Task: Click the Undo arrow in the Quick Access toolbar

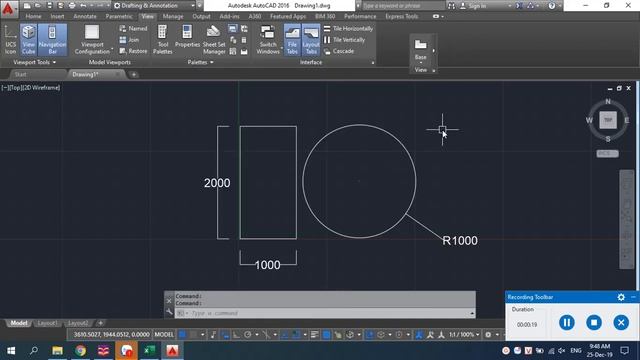Action: (x=83, y=6)
